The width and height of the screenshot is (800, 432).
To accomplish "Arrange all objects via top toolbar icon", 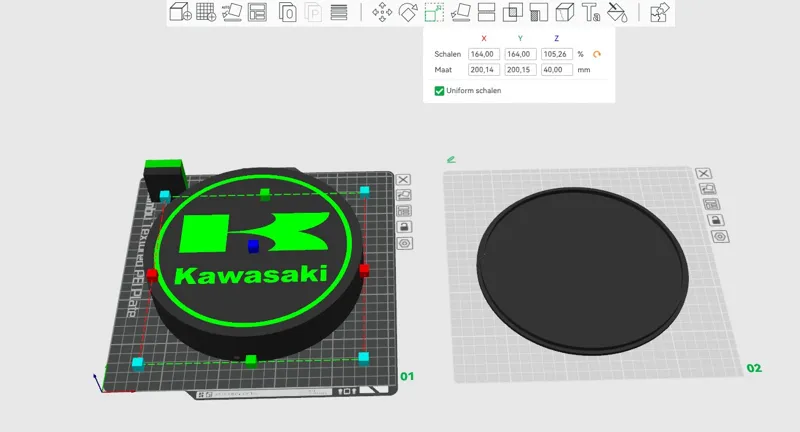I will [x=257, y=12].
